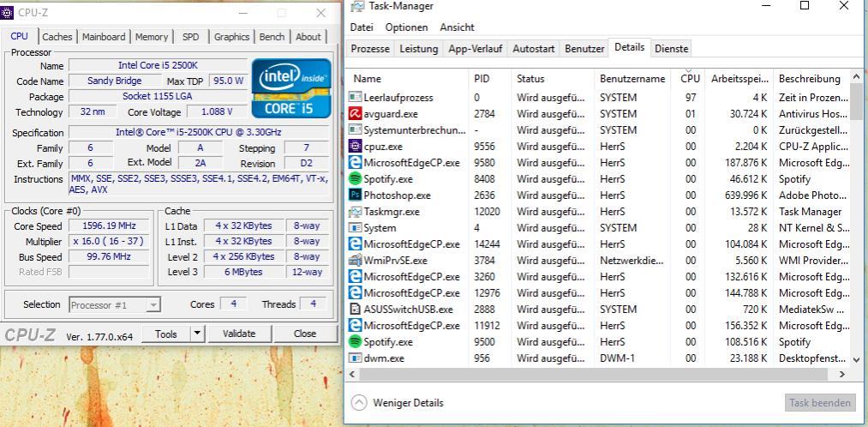The image size is (868, 427).
Task: Click the Edge icon for PID 3260
Action: click(x=355, y=277)
